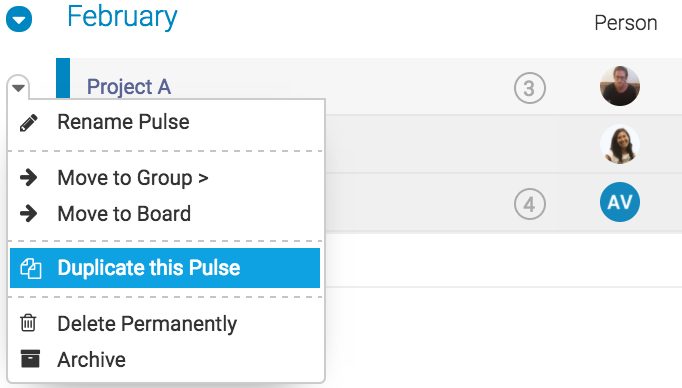Open updates bubble showing 4
The width and height of the screenshot is (682, 388).
point(529,204)
